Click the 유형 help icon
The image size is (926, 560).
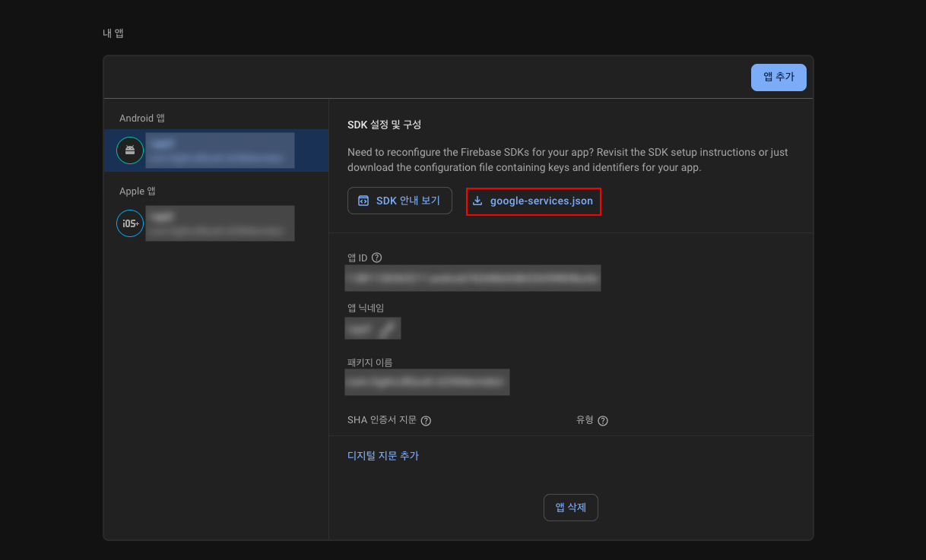click(x=603, y=421)
